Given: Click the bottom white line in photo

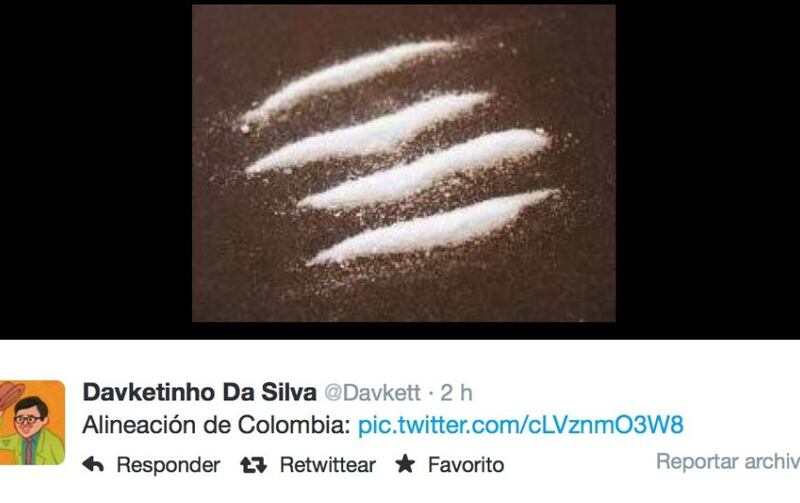Looking at the screenshot, I should click(433, 228).
